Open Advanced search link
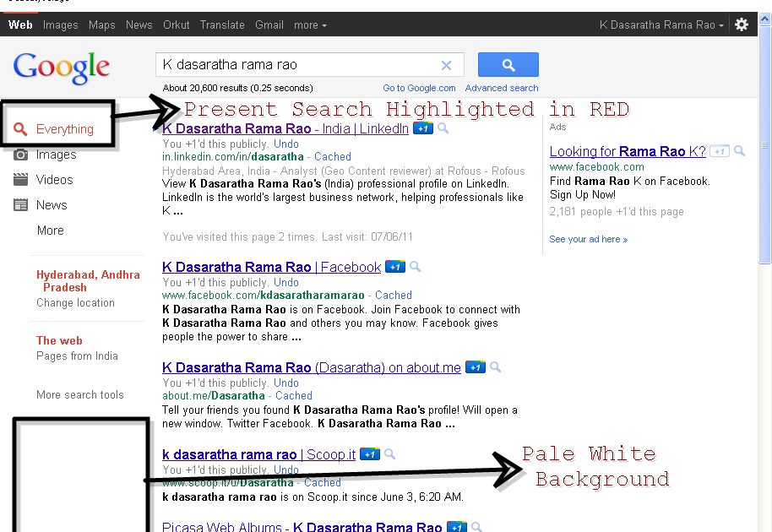 (502, 88)
